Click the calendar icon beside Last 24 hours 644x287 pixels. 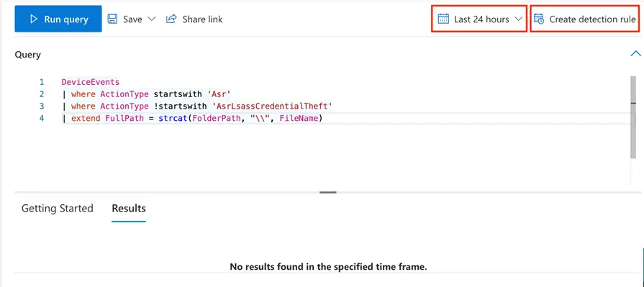[x=443, y=19]
